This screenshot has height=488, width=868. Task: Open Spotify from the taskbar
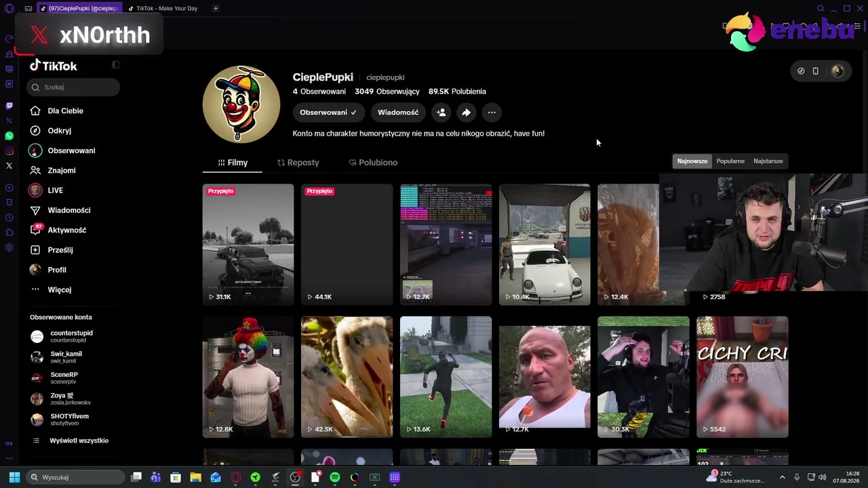coord(335,477)
